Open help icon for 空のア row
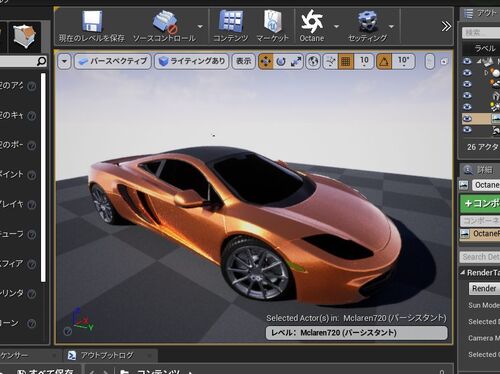500x374 pixels. (x=31, y=86)
